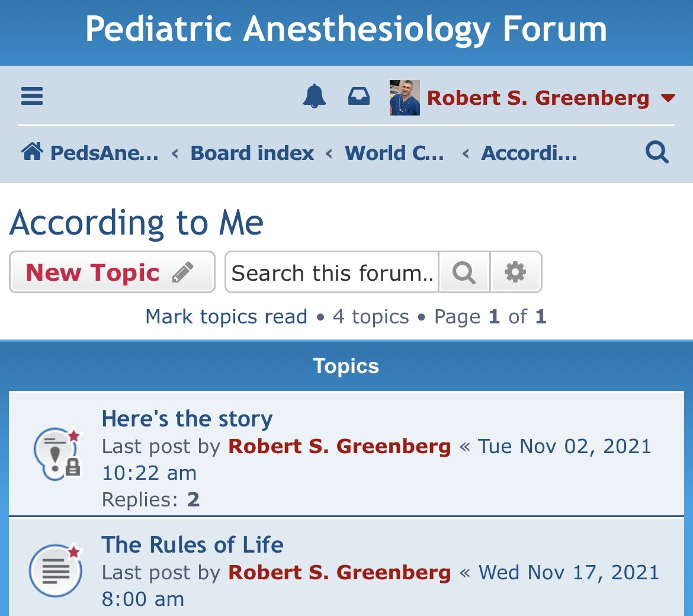Open the hamburger quick links menu

(x=32, y=96)
